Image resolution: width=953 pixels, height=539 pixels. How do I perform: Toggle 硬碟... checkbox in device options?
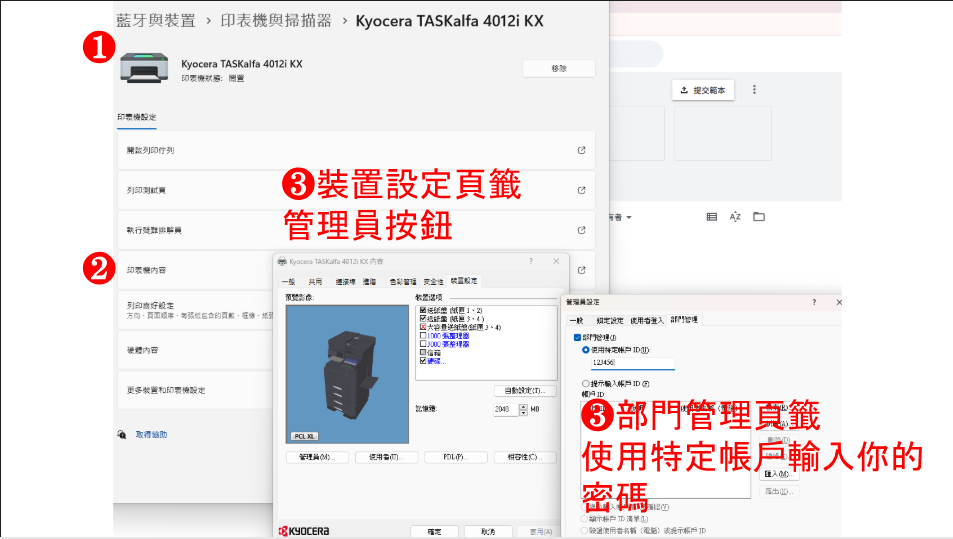[x=423, y=361]
